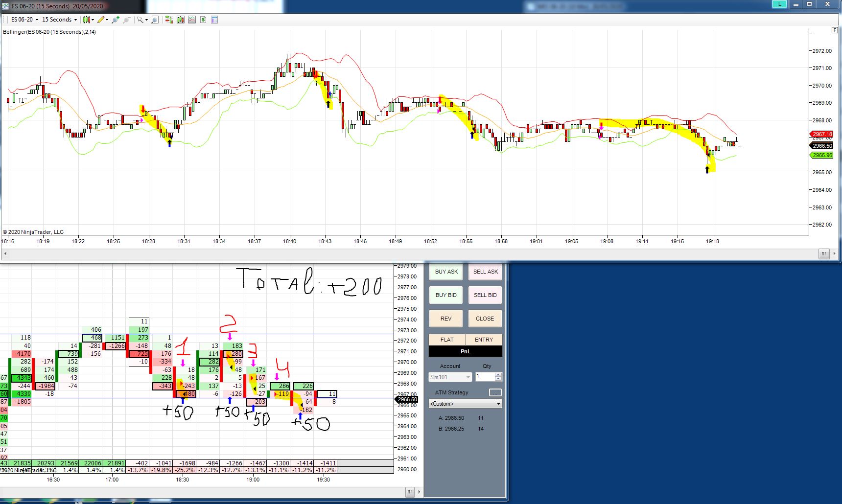Image resolution: width=842 pixels, height=504 pixels.
Task: Click the zoom frame magnifier icon
Action: 155,20
